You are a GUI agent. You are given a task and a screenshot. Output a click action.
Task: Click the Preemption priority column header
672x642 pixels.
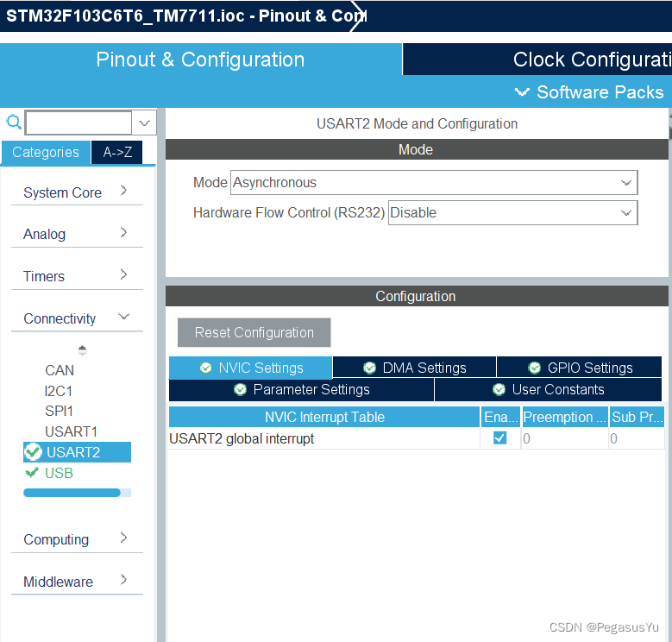564,417
